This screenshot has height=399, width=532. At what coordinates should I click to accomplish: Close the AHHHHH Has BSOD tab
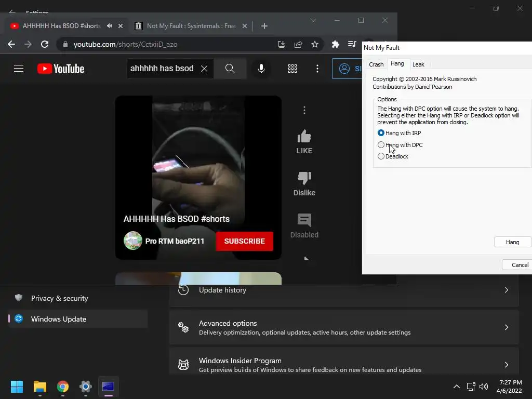coord(121,26)
